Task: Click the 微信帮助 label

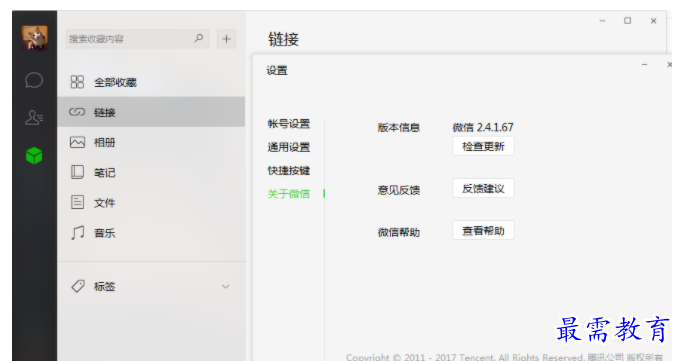Action: pos(399,232)
